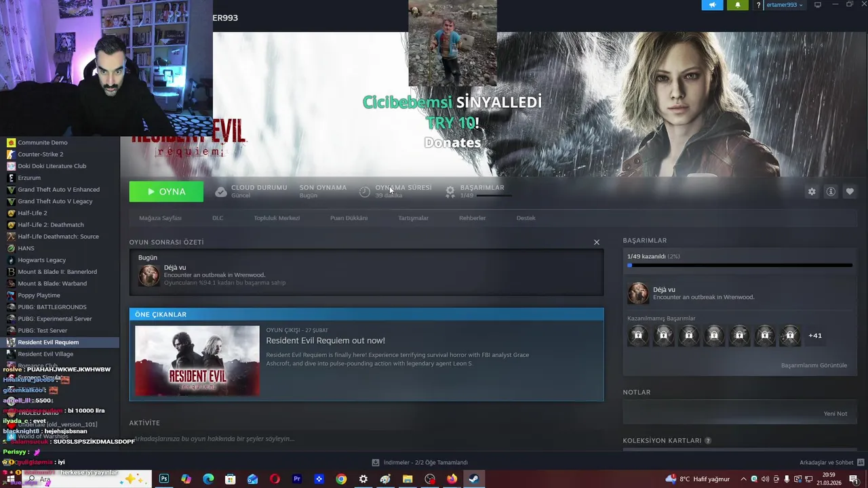Enter Big Picture mode via monitor icon
Image resolution: width=868 pixels, height=488 pixels.
(x=817, y=5)
